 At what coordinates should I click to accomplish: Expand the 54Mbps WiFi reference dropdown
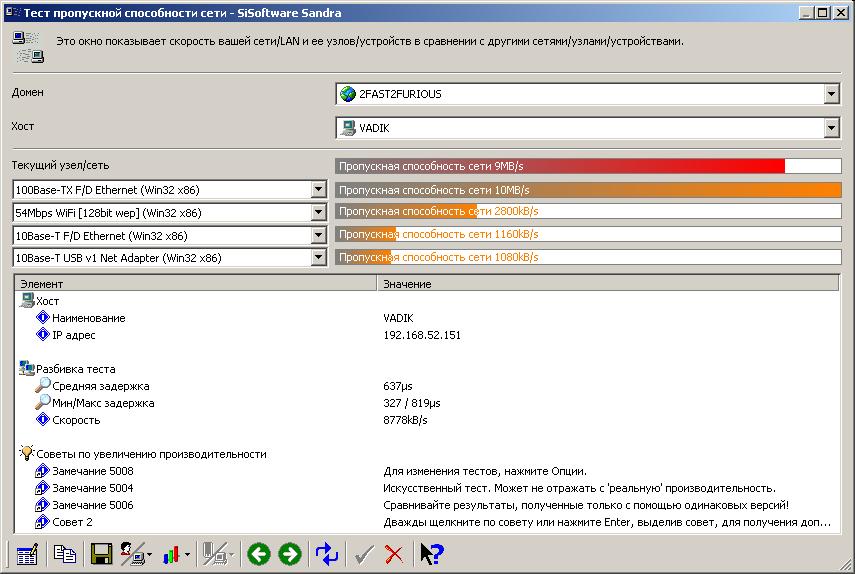coord(319,213)
